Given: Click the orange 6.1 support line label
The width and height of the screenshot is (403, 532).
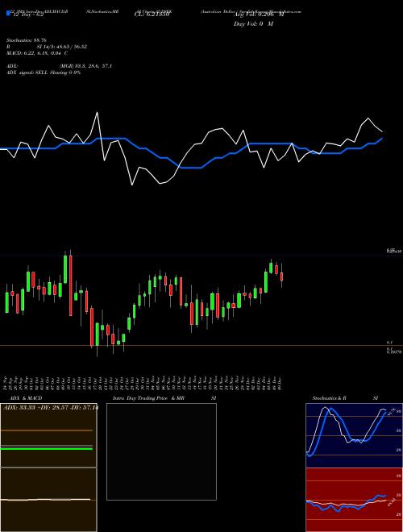Looking at the screenshot, I should (x=389, y=343).
